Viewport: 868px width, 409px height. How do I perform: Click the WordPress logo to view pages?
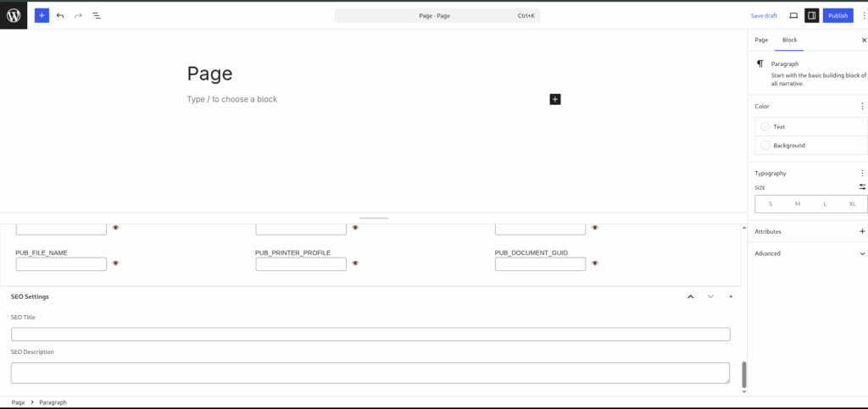14,15
